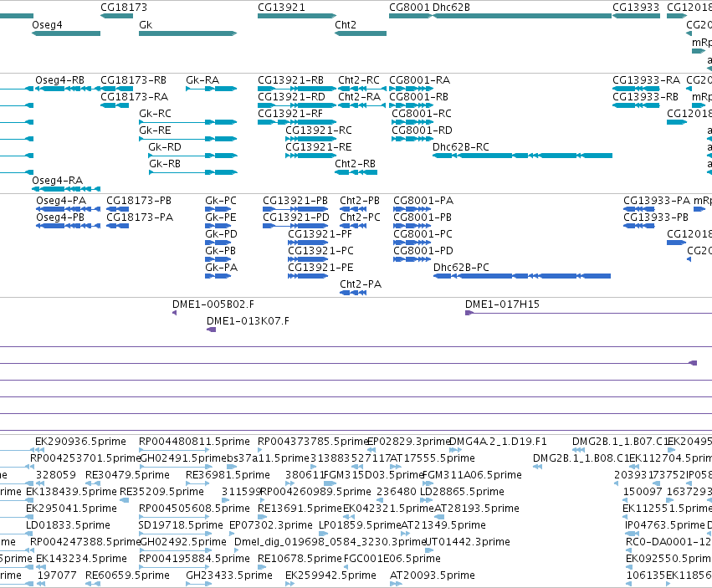Screen dimensions: 712x588
Task: Open the DMG4A.2_1.D19.F1 EST label
Action: (498, 442)
